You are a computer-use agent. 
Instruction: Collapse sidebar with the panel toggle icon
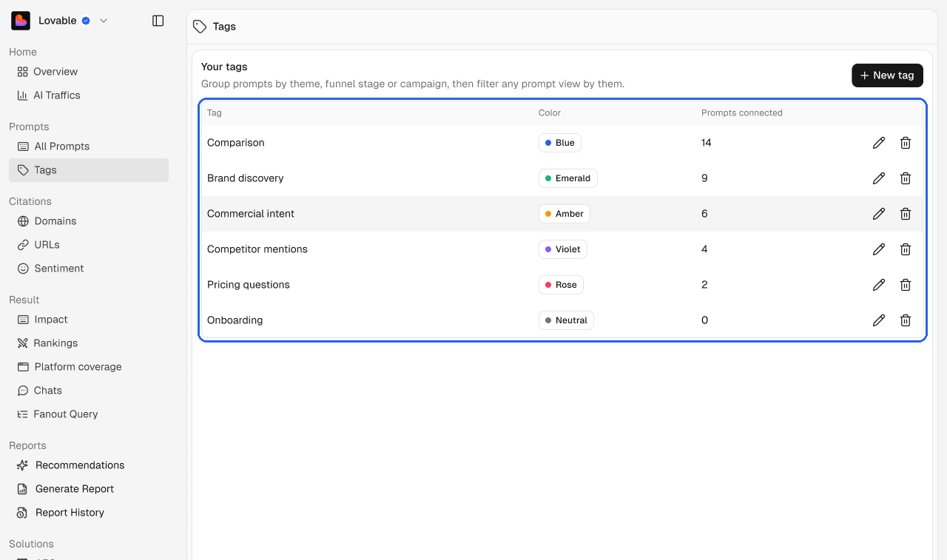[158, 21]
